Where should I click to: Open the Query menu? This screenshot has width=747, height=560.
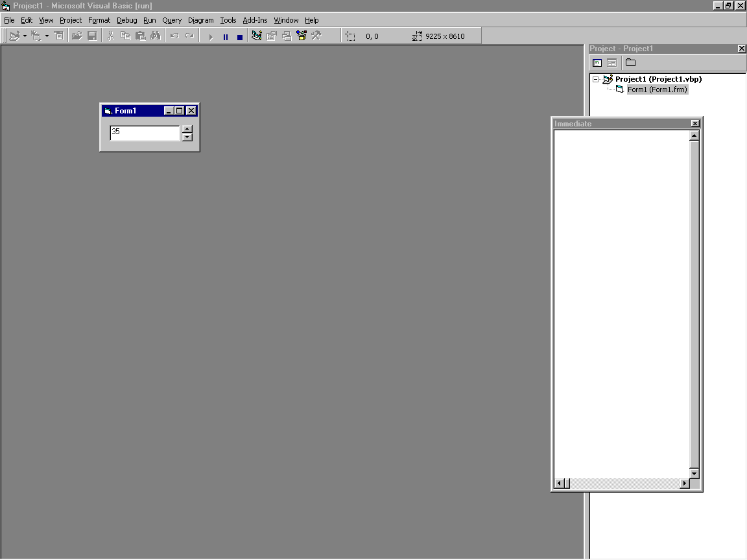click(x=172, y=20)
